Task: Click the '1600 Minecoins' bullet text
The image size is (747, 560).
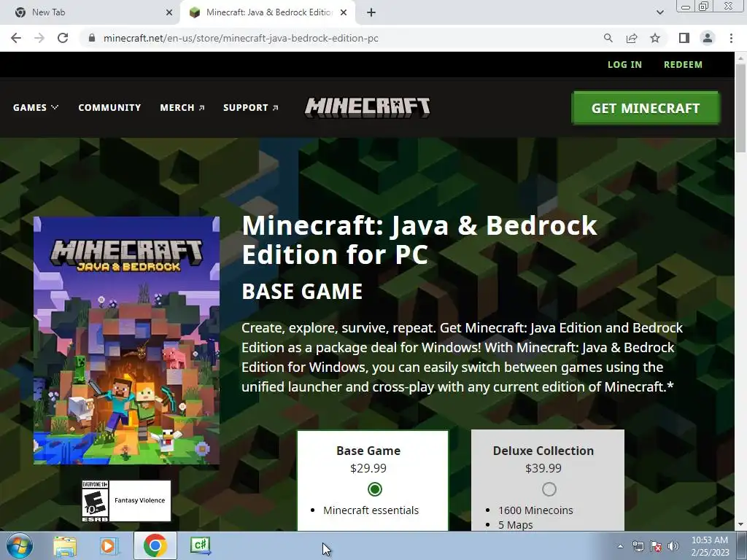Action: (535, 510)
